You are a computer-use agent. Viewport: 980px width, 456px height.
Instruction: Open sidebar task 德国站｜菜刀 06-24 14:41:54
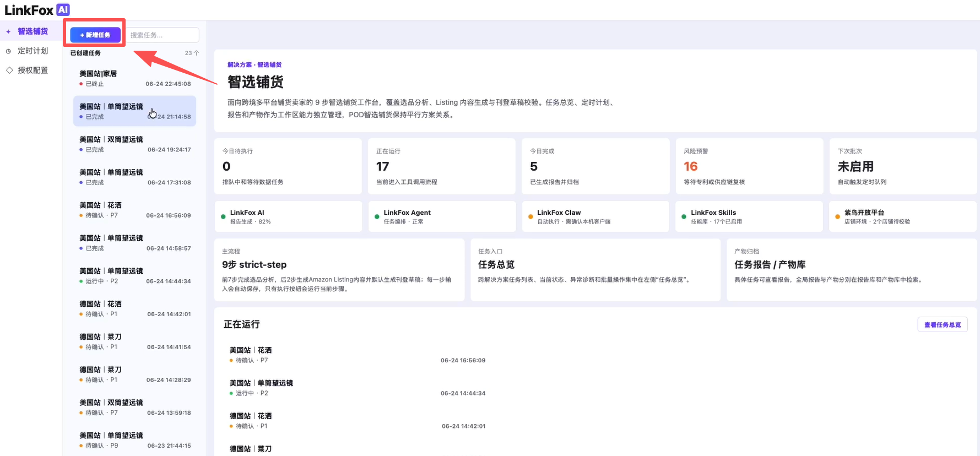[135, 341]
